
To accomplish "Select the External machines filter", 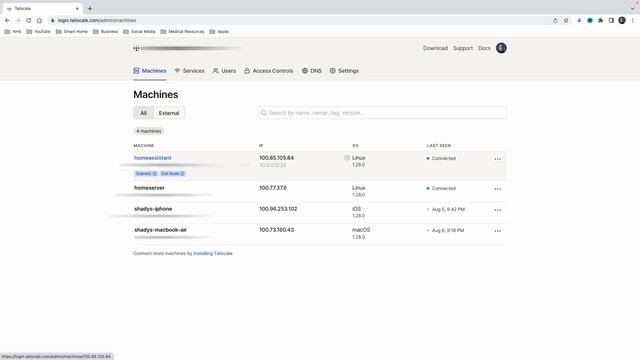I will [x=169, y=113].
